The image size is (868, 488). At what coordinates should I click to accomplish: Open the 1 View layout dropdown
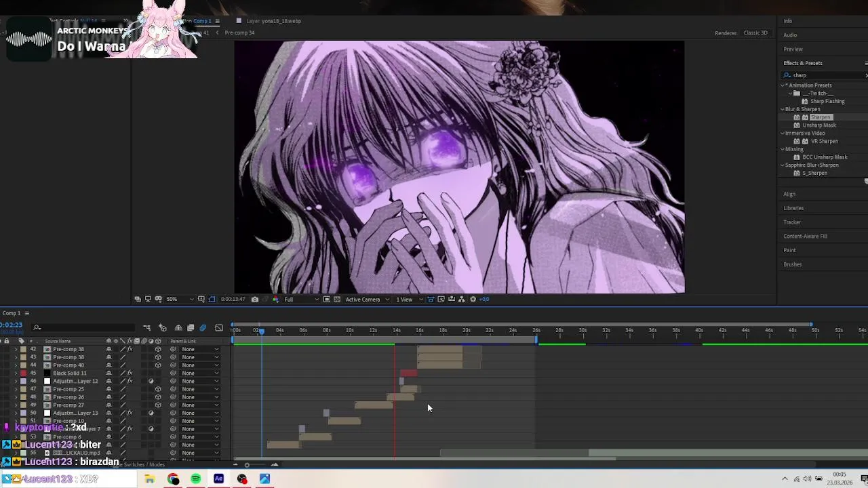tap(409, 299)
